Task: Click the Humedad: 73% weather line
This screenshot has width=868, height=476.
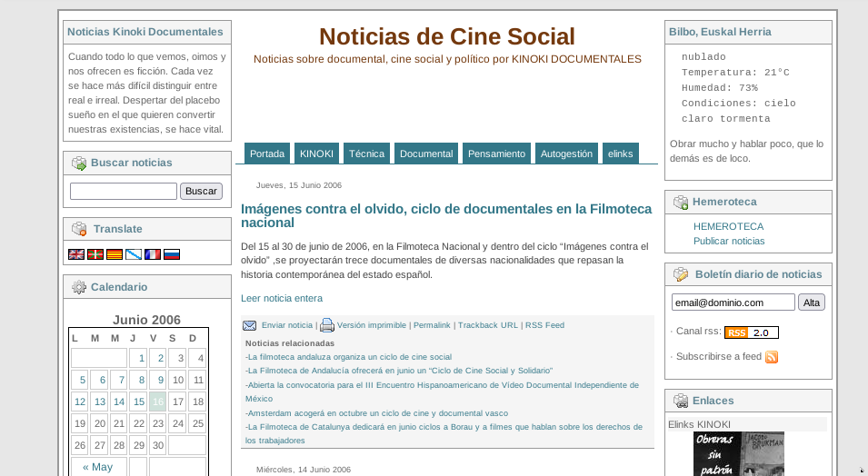Action: coord(720,88)
